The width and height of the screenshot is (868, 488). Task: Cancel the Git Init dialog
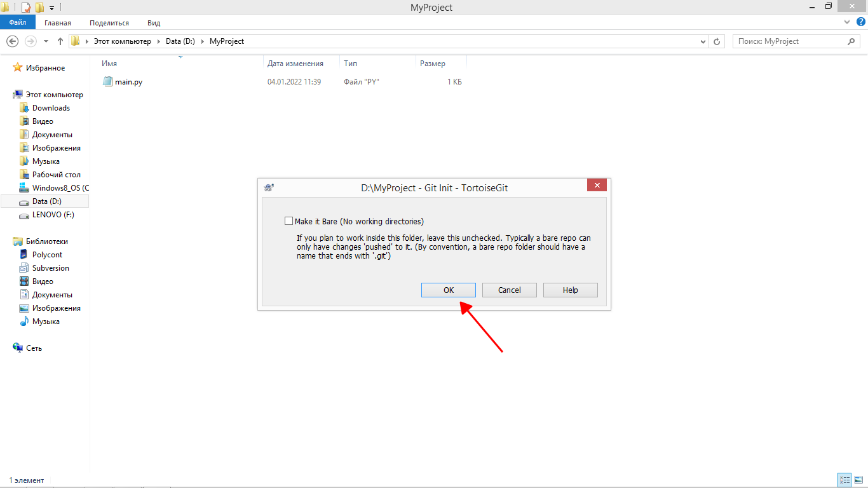pos(510,290)
